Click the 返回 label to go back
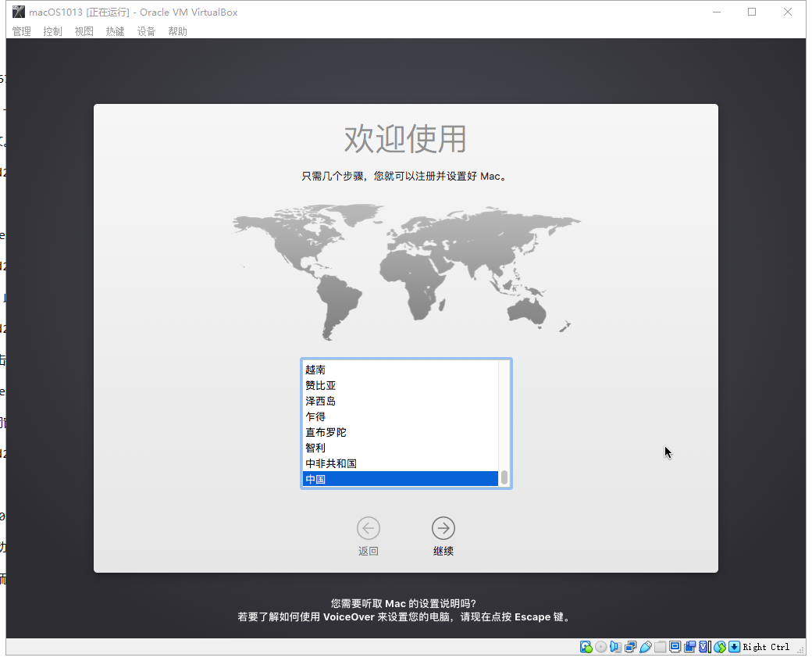Image resolution: width=812 pixels, height=661 pixels. pos(369,551)
